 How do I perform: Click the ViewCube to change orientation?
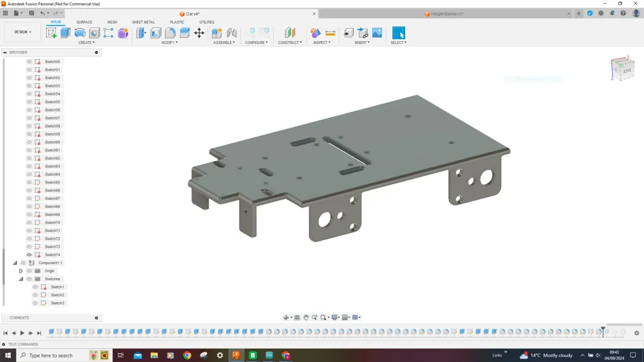(x=622, y=68)
